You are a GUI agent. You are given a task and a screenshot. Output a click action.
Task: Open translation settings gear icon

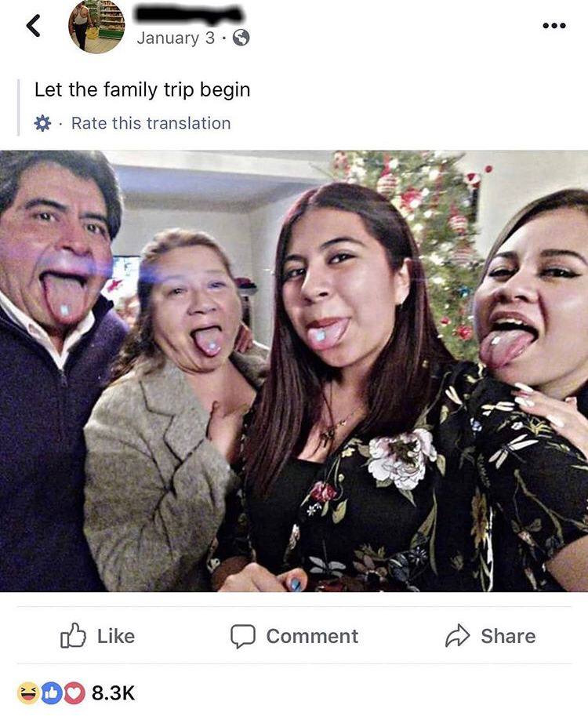pos(42,123)
